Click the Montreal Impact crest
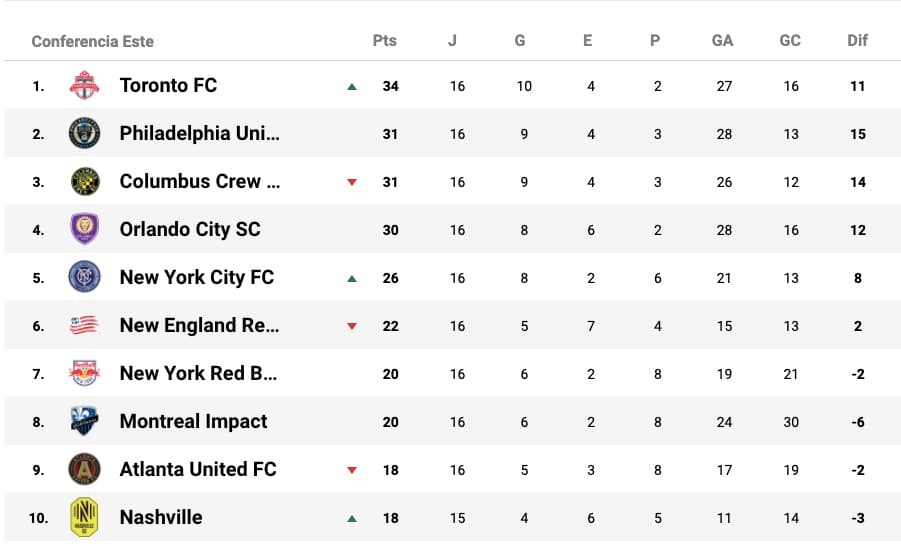 point(84,422)
